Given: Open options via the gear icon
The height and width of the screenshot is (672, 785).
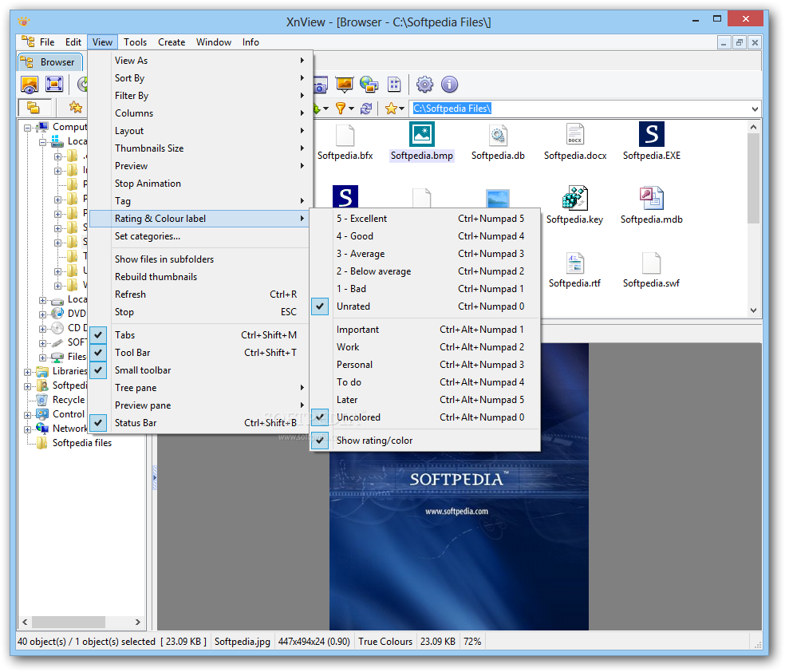Looking at the screenshot, I should (424, 84).
